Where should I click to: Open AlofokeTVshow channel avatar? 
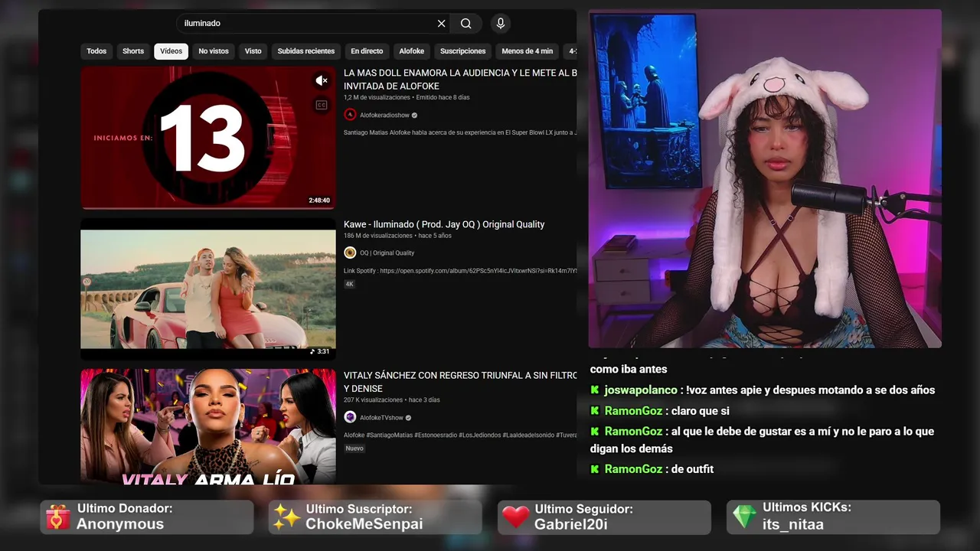[350, 417]
